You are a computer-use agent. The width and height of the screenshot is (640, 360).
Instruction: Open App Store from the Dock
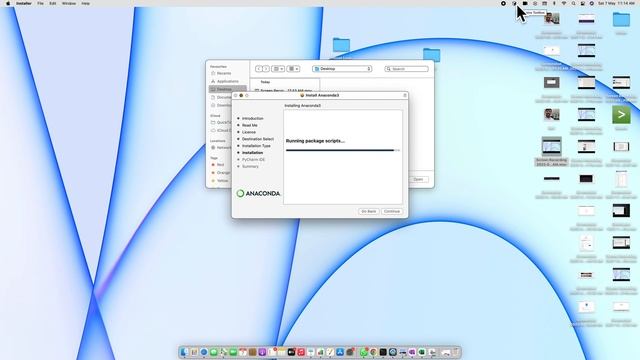click(x=340, y=352)
